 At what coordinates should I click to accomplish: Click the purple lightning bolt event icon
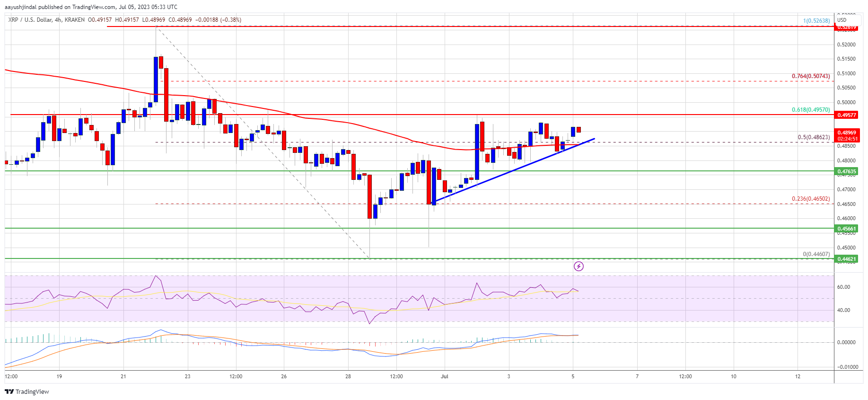579,267
